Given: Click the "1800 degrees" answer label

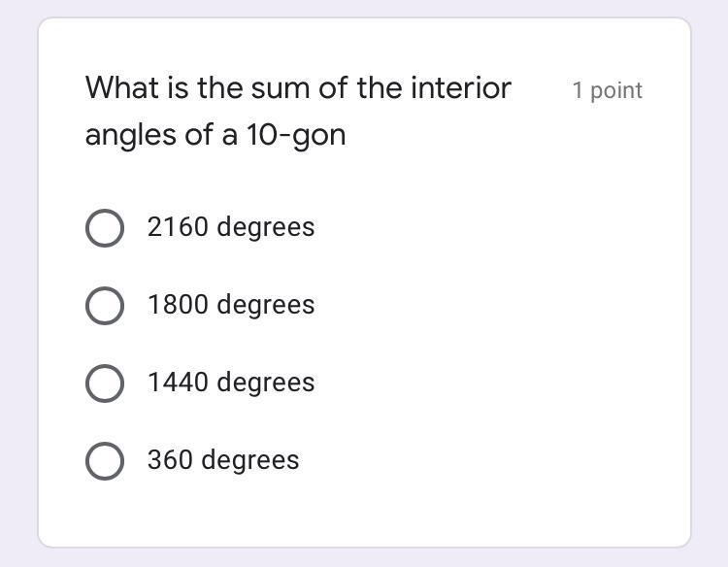Looking at the screenshot, I should point(231,305).
